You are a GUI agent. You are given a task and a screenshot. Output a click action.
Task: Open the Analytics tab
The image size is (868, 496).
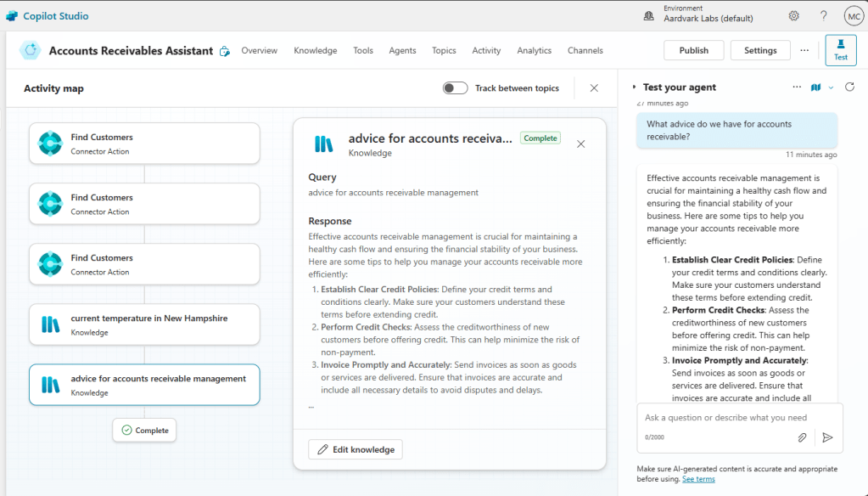[x=534, y=51]
